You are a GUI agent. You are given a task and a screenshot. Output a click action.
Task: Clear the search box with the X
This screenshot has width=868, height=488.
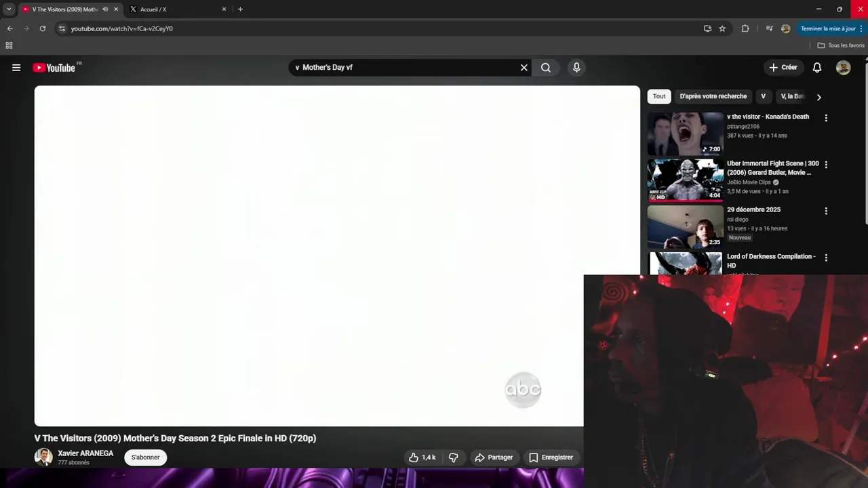point(524,67)
